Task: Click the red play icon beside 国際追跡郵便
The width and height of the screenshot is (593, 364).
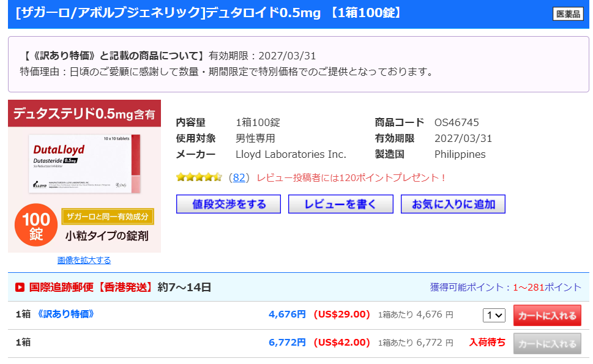Action: 20,287
